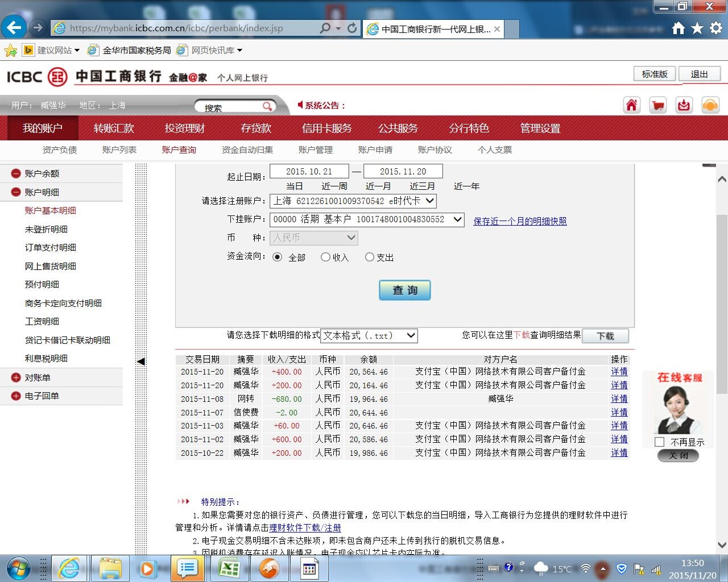
Task: Open browser tools gear icon
Action: [716, 28]
